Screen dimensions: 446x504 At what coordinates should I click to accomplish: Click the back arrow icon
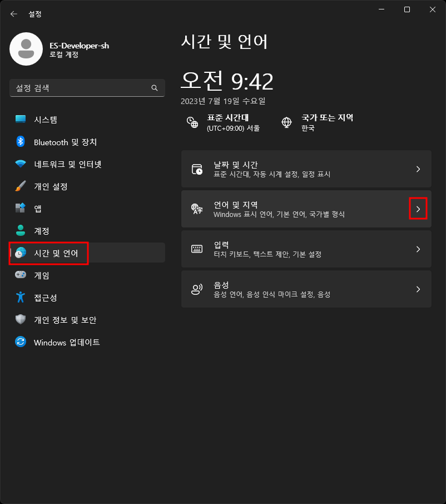[x=13, y=14]
